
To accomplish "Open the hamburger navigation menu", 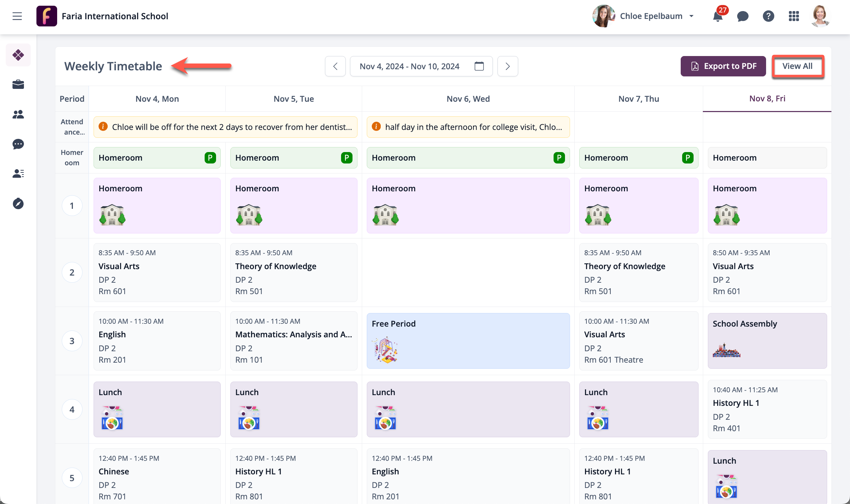I will click(x=17, y=16).
